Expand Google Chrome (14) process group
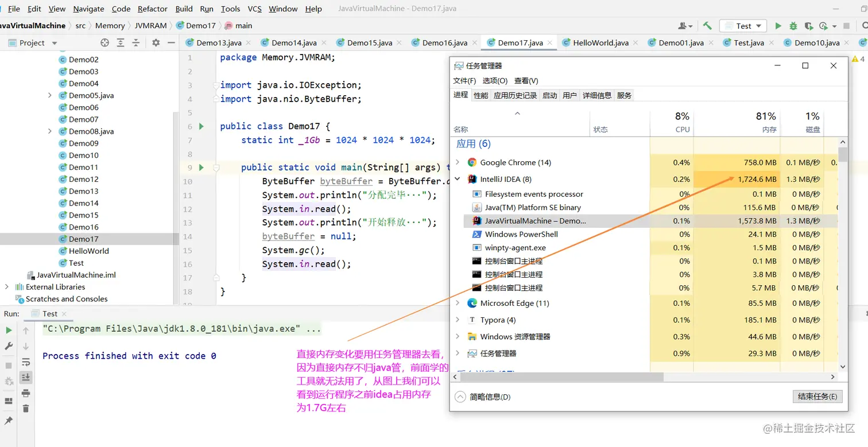 tap(458, 162)
